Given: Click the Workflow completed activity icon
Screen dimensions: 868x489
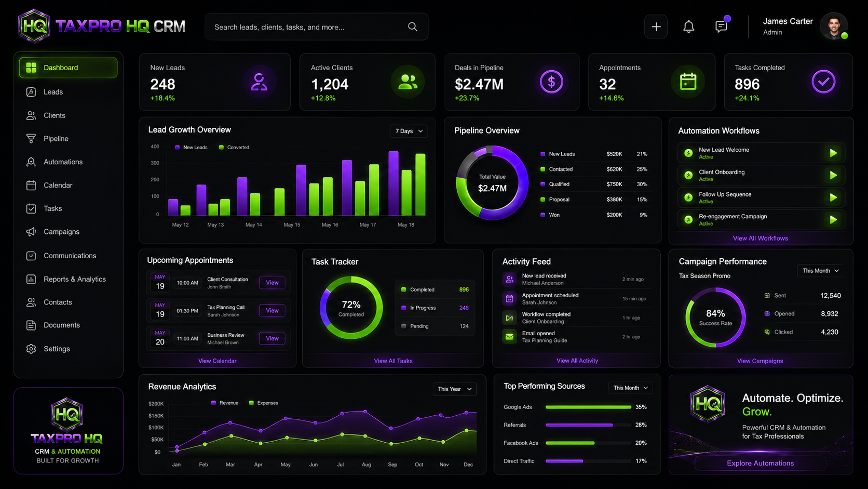Looking at the screenshot, I should (x=510, y=318).
